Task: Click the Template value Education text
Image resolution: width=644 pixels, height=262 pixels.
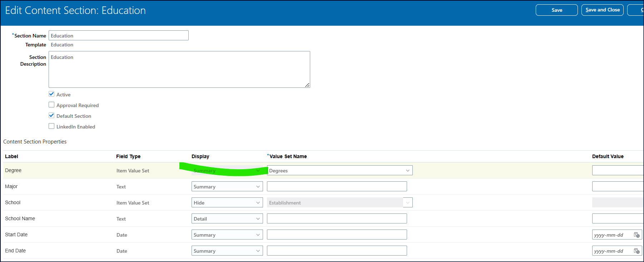Action: point(62,45)
